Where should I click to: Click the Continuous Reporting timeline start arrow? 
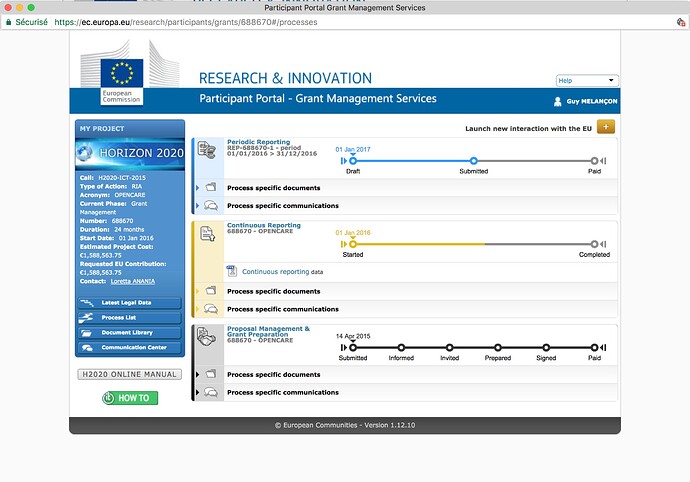point(344,244)
